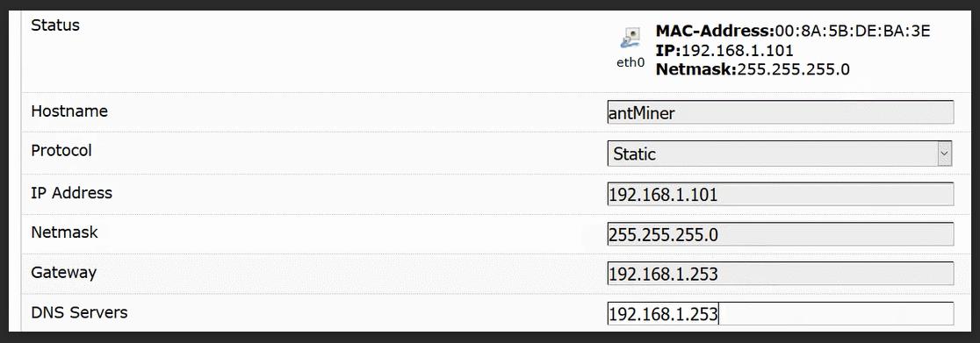Click the IP Address row label

click(72, 192)
